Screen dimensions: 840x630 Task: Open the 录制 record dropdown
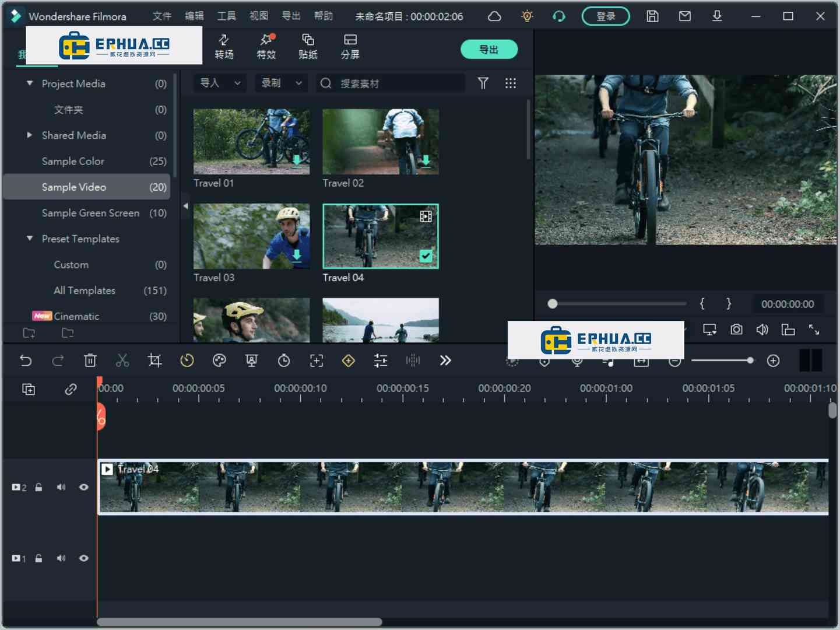pos(281,83)
